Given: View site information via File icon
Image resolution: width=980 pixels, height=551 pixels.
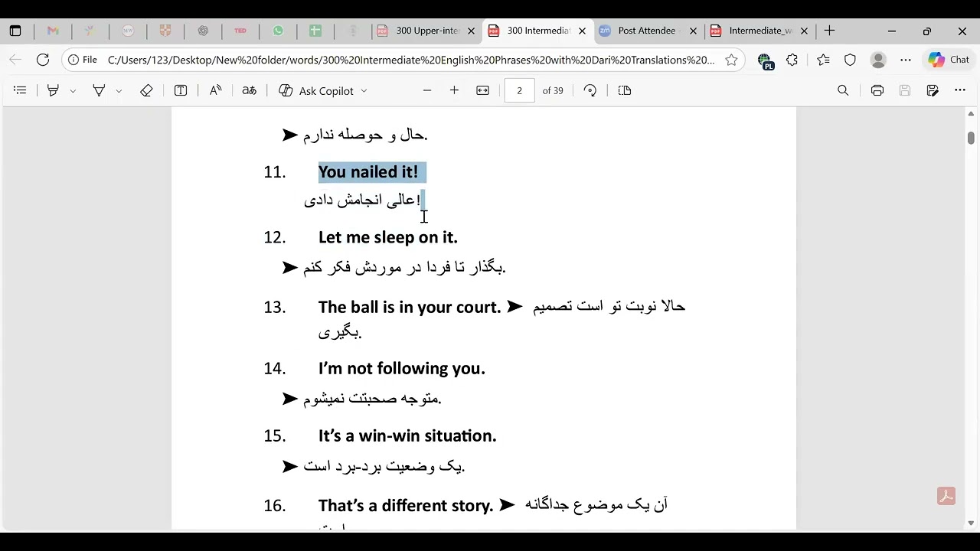Looking at the screenshot, I should [x=83, y=60].
